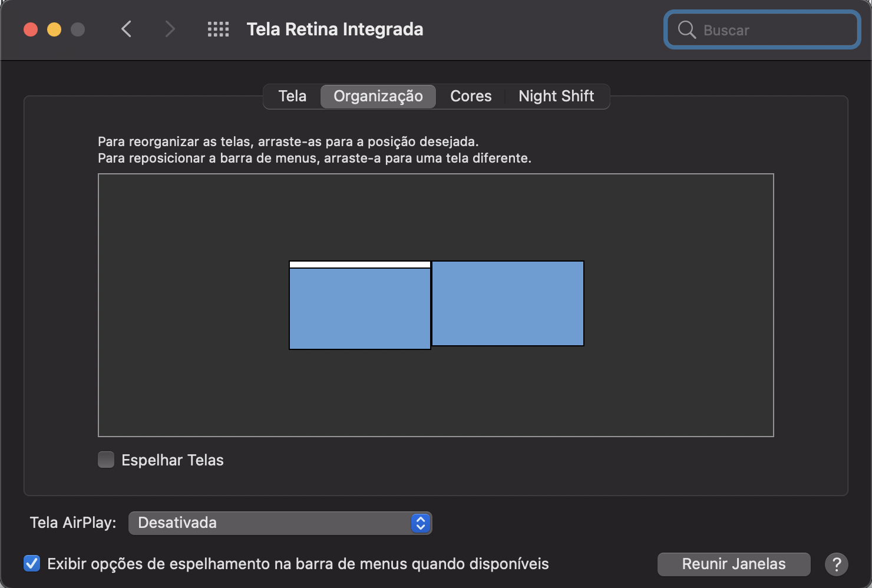
Task: Click the AirPlay dropdown blue arrows
Action: (x=420, y=523)
